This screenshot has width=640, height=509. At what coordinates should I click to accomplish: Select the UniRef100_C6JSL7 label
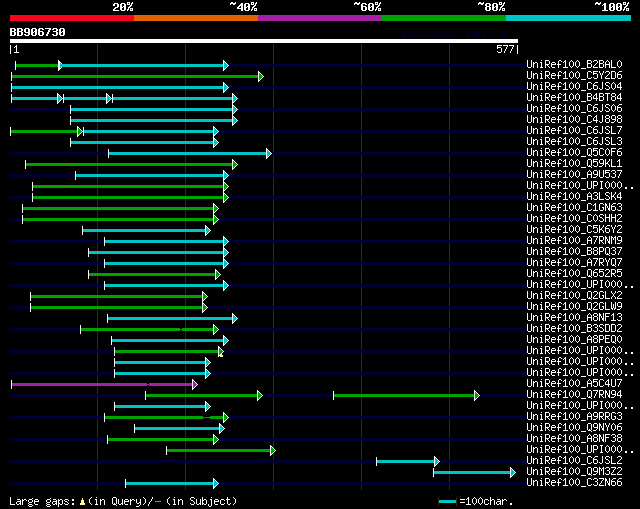point(574,131)
